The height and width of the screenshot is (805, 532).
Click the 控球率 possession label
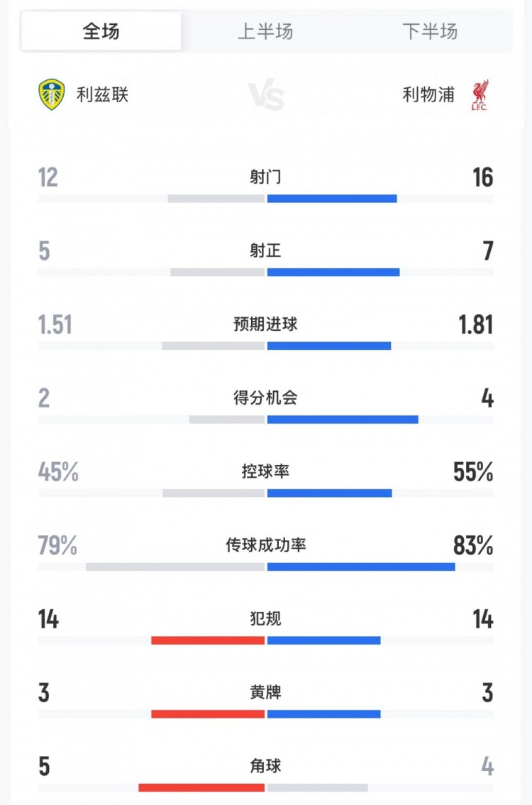click(x=265, y=471)
